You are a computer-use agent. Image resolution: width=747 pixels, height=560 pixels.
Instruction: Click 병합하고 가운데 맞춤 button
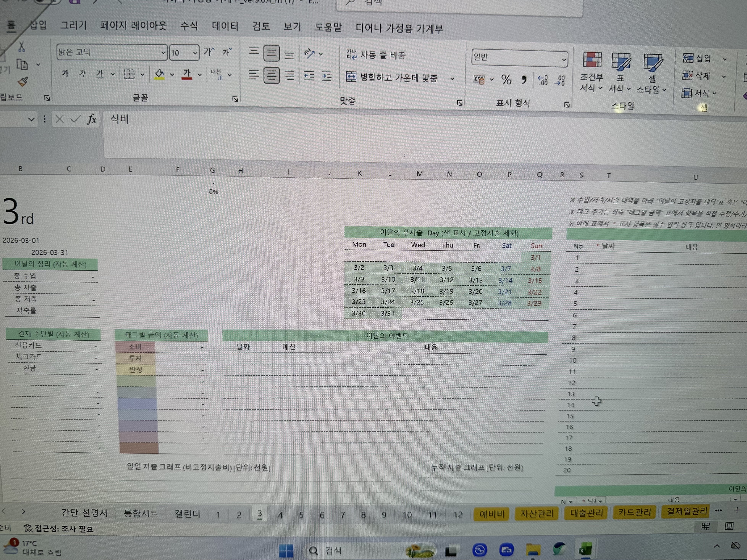(392, 78)
